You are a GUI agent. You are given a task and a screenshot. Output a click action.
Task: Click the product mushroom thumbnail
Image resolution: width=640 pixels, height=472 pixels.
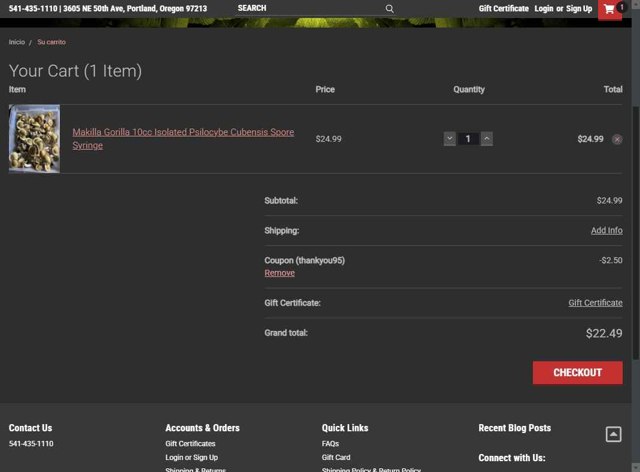coord(34,139)
